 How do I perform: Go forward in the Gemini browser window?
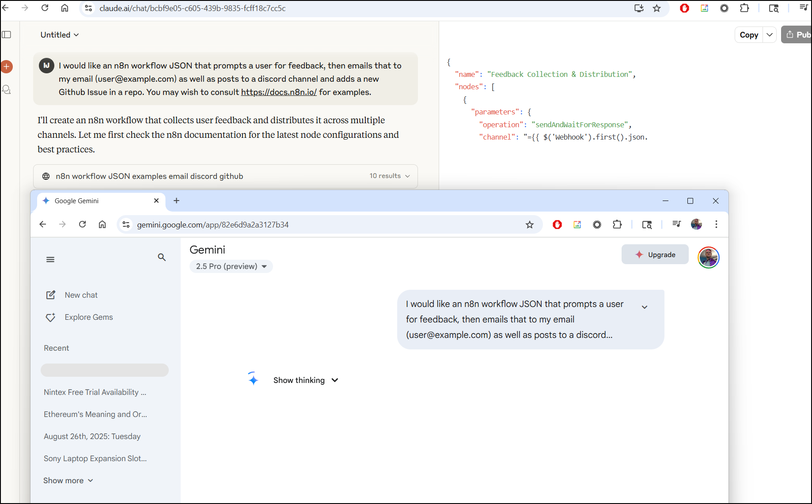click(x=62, y=224)
